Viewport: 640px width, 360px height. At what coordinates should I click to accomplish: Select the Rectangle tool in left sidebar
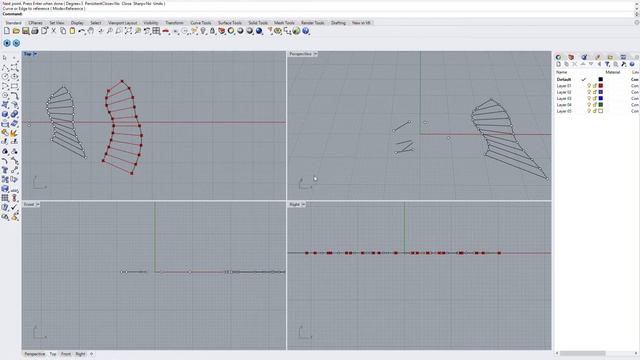coord(14,86)
